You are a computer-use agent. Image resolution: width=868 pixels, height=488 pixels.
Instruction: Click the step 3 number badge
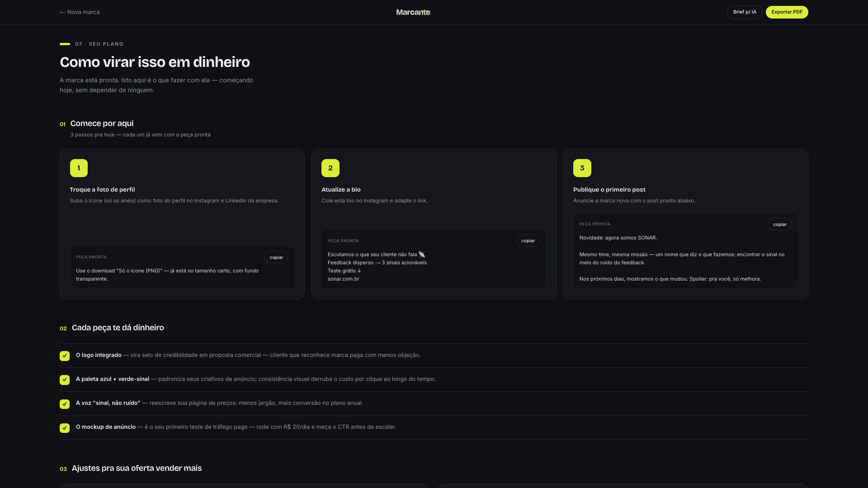(582, 168)
